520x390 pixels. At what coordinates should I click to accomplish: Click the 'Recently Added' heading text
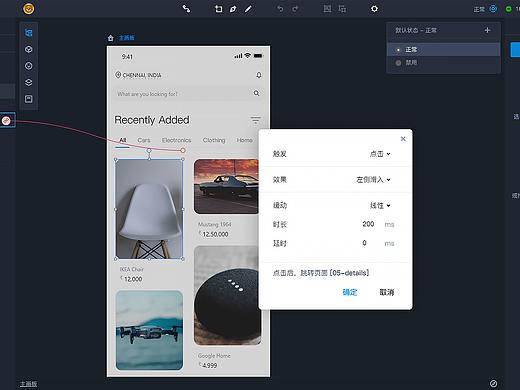click(x=152, y=120)
